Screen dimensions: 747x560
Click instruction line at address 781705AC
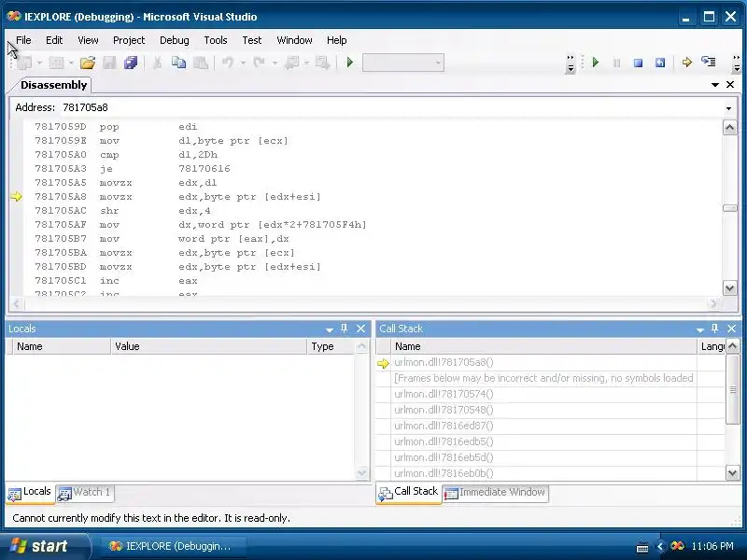click(x=122, y=211)
